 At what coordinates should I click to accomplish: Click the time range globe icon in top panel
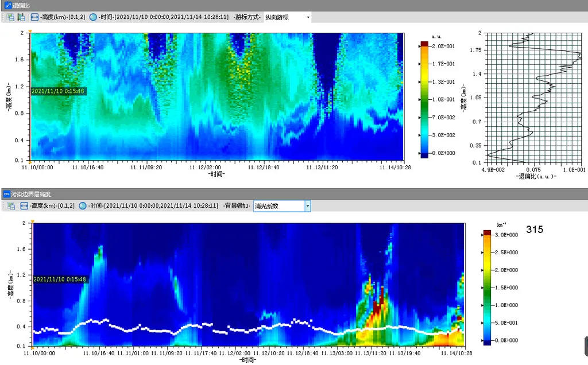pyautogui.click(x=94, y=17)
